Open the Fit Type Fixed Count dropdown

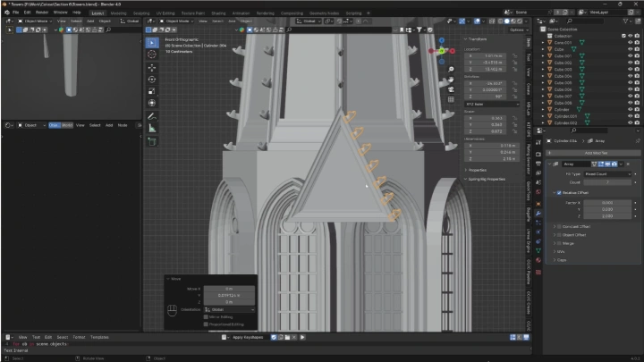point(607,174)
